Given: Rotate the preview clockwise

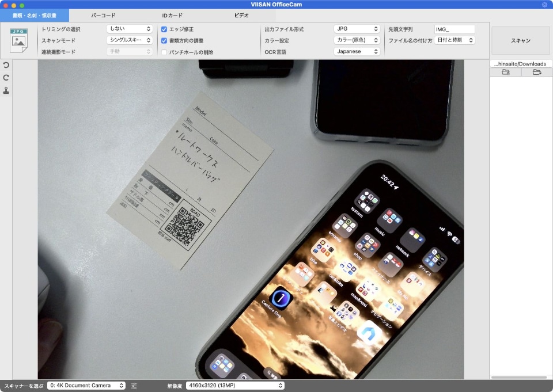Looking at the screenshot, I should [6, 77].
